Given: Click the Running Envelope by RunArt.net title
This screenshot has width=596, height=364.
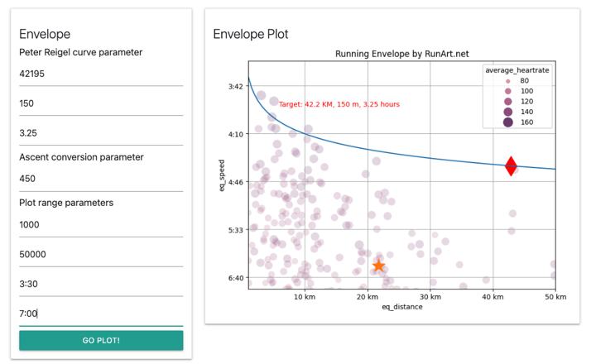Looking at the screenshot, I should [402, 54].
